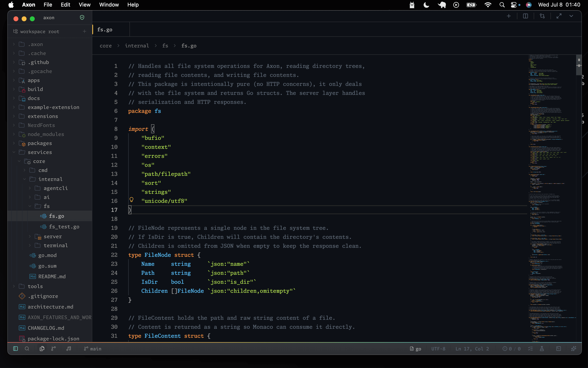This screenshot has width=588, height=368.
Task: Open the task checklist icon in status bar
Action: [530, 349]
